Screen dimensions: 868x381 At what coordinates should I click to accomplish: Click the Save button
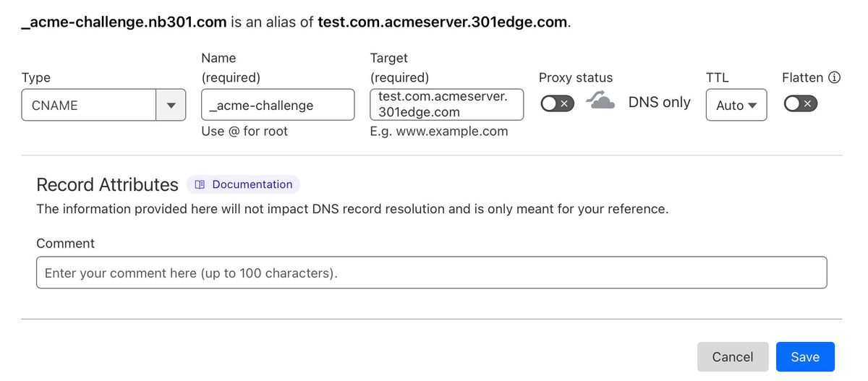coord(805,357)
